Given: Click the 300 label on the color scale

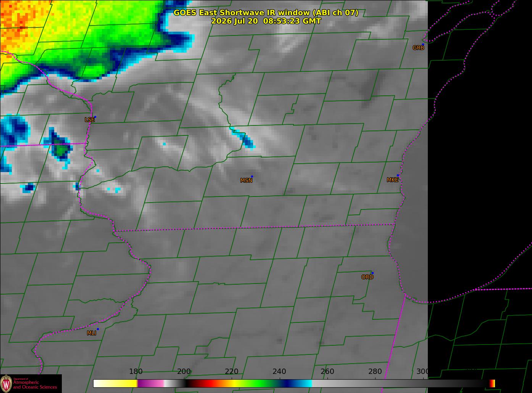Looking at the screenshot, I should click(x=422, y=372).
